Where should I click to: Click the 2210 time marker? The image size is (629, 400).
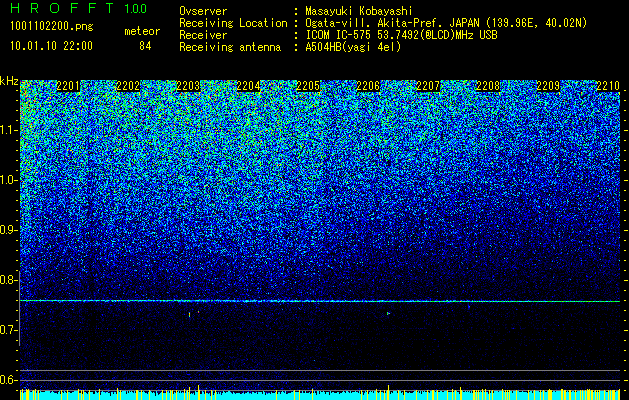(x=608, y=86)
